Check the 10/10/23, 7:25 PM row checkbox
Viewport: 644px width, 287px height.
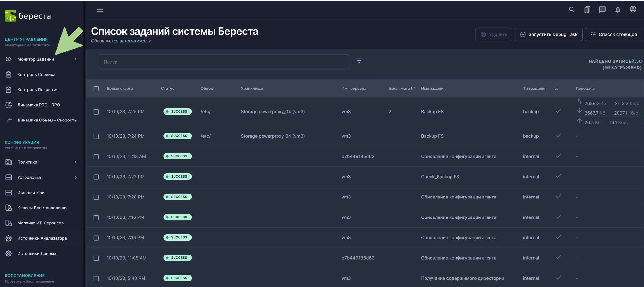point(96,112)
